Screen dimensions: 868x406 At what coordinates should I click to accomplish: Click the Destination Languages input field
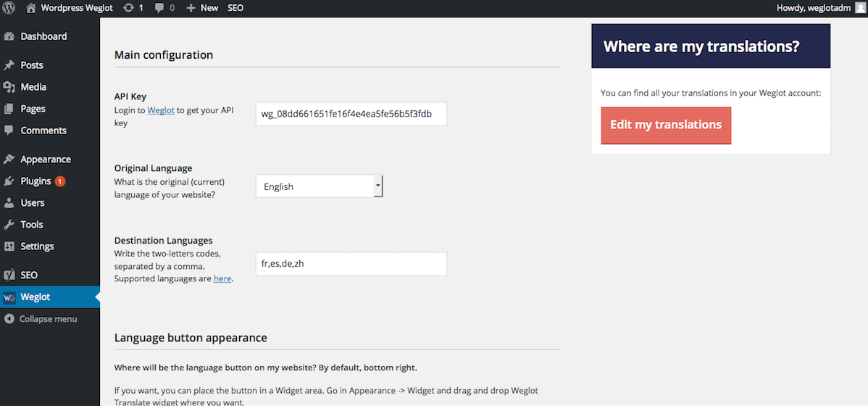point(351,264)
